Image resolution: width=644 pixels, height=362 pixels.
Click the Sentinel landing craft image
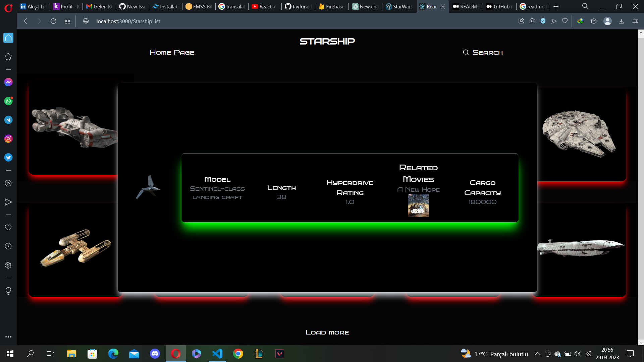pos(148,187)
